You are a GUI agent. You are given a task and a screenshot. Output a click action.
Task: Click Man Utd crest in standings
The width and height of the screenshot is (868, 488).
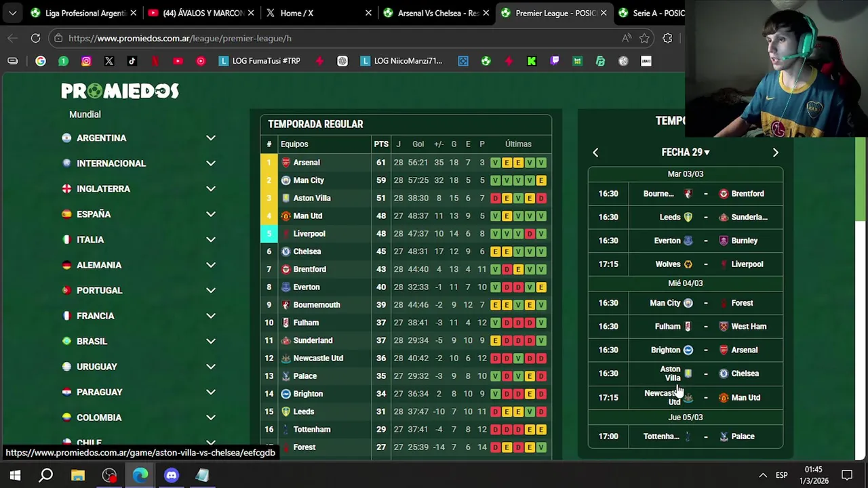[x=285, y=216]
